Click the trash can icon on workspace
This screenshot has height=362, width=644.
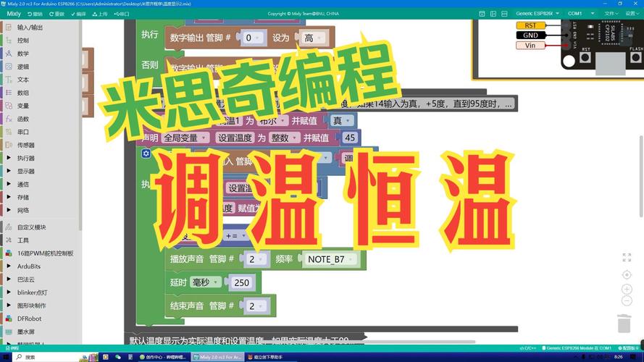click(624, 324)
